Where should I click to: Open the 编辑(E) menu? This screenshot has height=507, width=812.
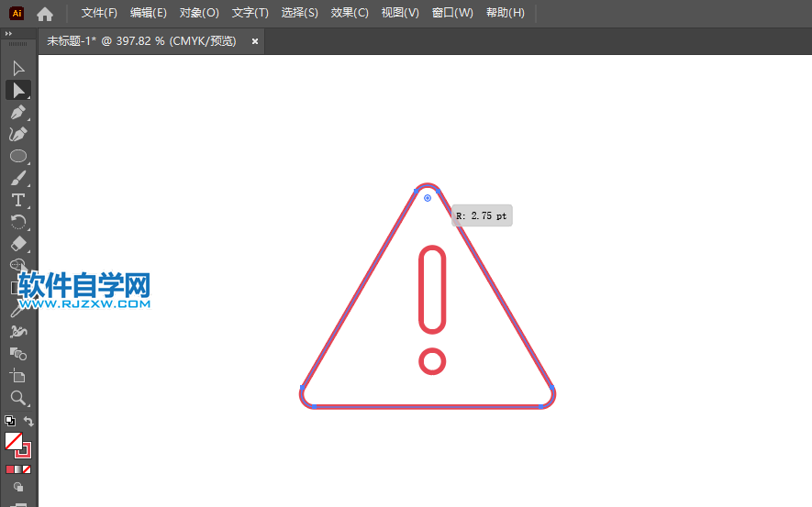point(148,13)
